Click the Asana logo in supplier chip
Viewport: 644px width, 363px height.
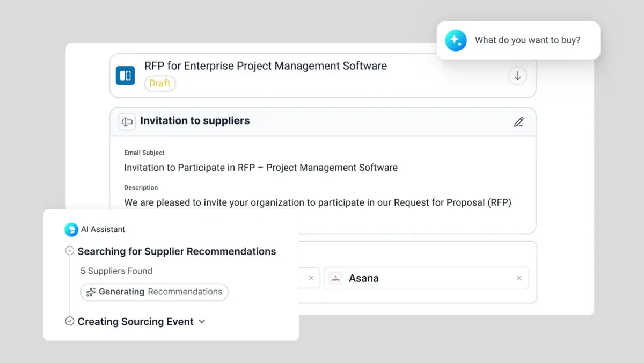point(335,278)
